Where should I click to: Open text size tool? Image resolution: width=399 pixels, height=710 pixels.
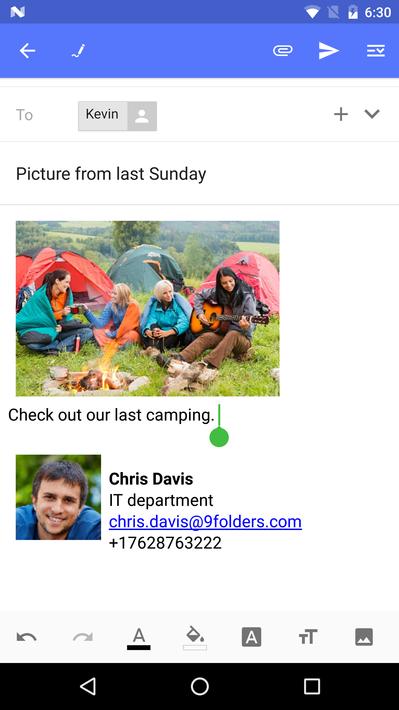308,637
